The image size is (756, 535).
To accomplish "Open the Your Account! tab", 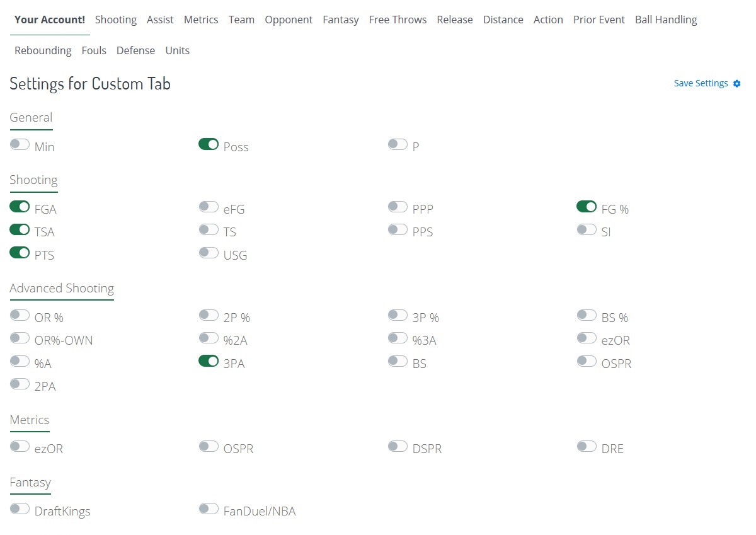I will [50, 20].
